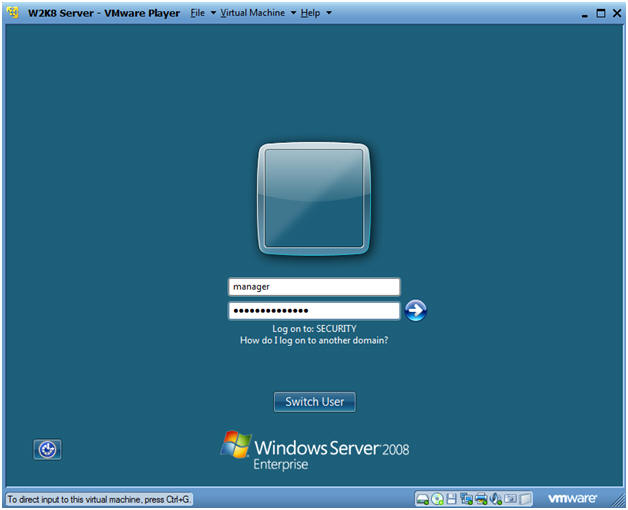Click the network adapter status icon
The height and width of the screenshot is (510, 628).
click(466, 498)
